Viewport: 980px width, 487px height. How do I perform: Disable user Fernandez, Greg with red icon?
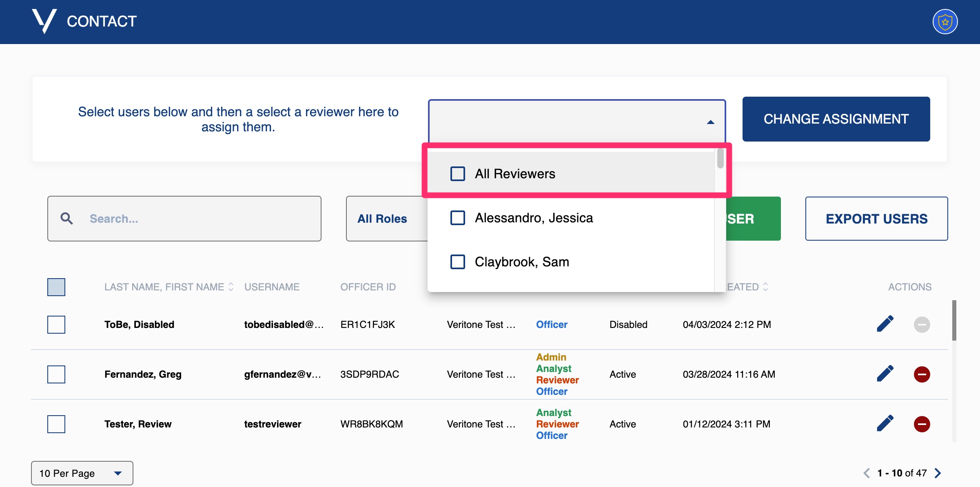922,374
